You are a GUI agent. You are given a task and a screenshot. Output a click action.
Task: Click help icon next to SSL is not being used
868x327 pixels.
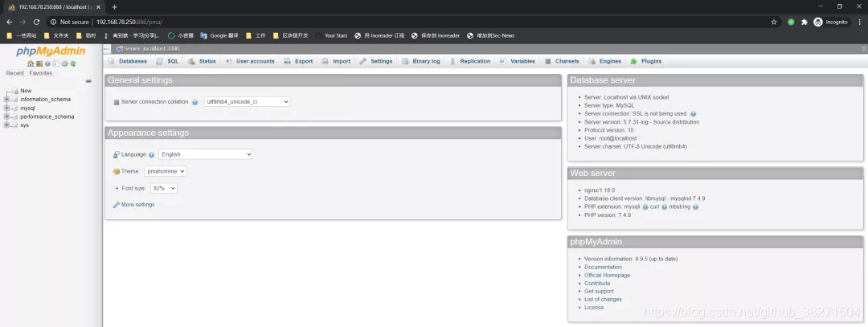point(693,113)
